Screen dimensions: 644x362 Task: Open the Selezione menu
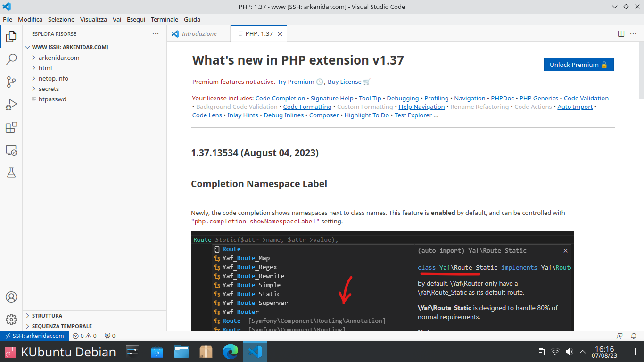61,19
